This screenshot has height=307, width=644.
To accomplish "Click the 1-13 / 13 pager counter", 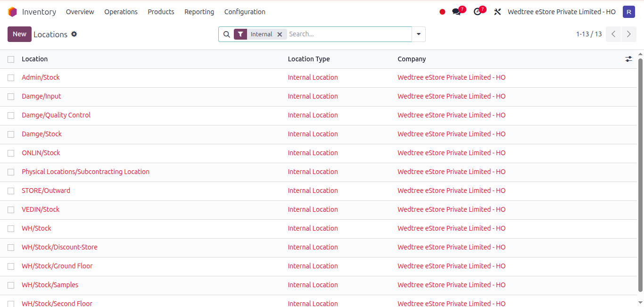I will coord(589,34).
